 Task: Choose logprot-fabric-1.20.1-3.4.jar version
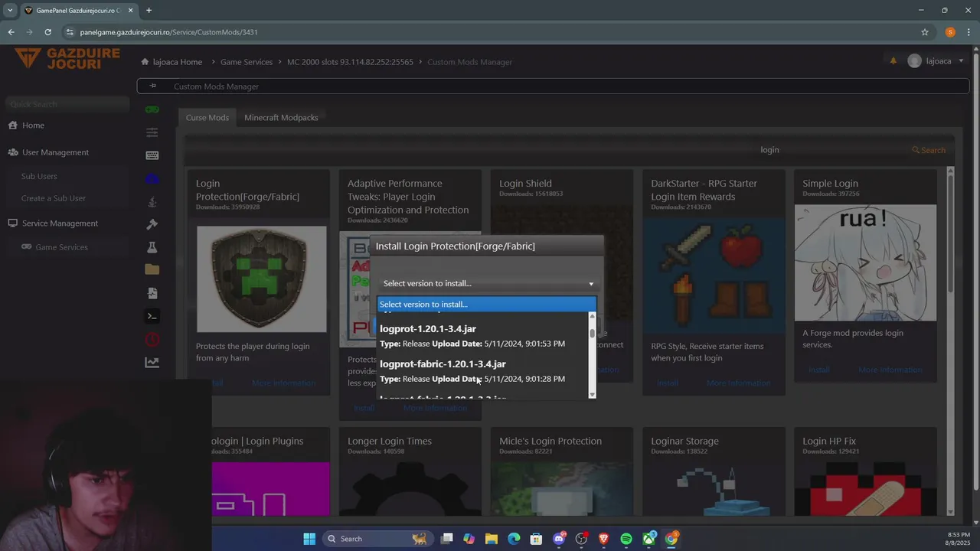click(x=482, y=371)
